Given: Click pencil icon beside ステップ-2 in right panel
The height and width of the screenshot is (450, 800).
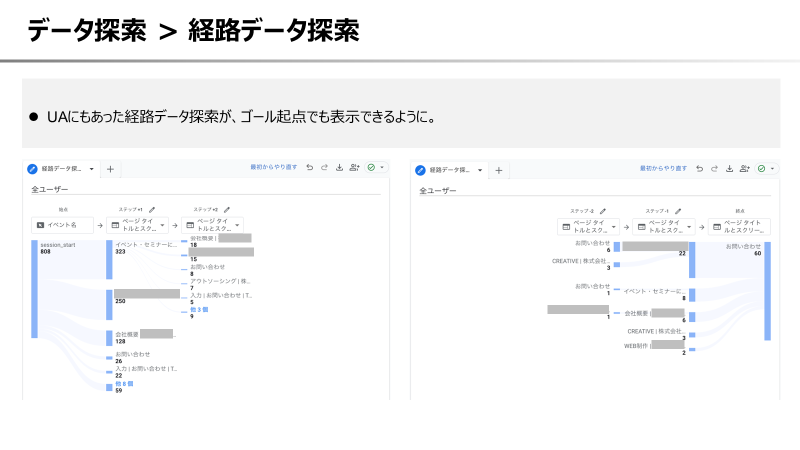Looking at the screenshot, I should [x=603, y=211].
